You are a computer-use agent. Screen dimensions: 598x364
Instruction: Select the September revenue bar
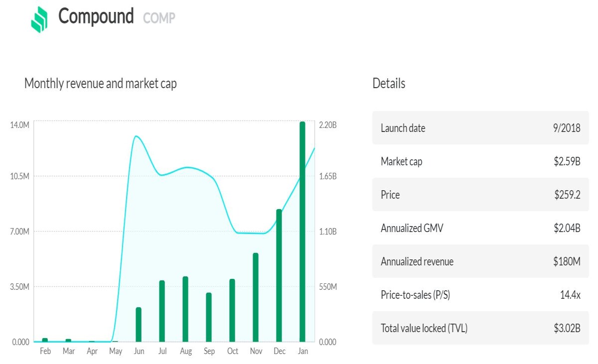pyautogui.click(x=209, y=317)
